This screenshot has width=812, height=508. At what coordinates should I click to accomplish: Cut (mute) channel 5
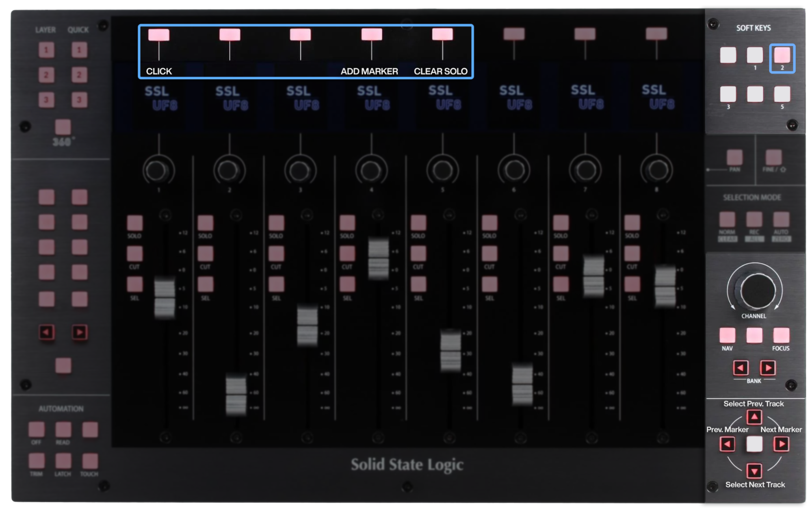click(418, 254)
